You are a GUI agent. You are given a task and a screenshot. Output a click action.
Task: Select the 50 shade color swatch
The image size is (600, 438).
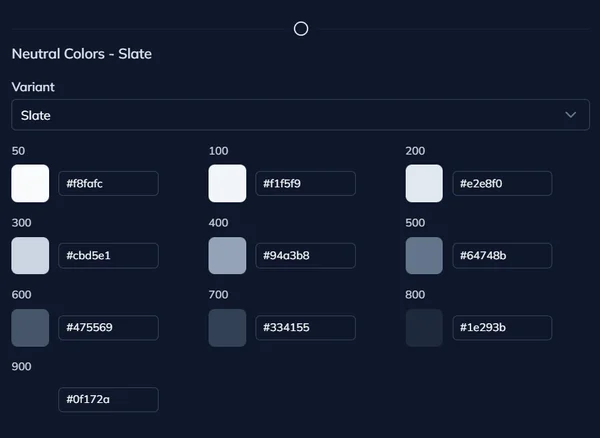pos(30,184)
